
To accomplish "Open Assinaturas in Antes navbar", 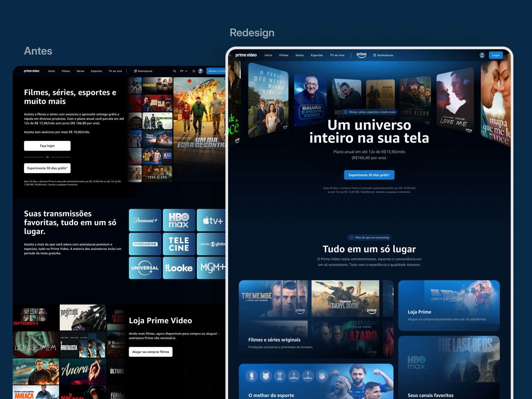I will [x=143, y=71].
